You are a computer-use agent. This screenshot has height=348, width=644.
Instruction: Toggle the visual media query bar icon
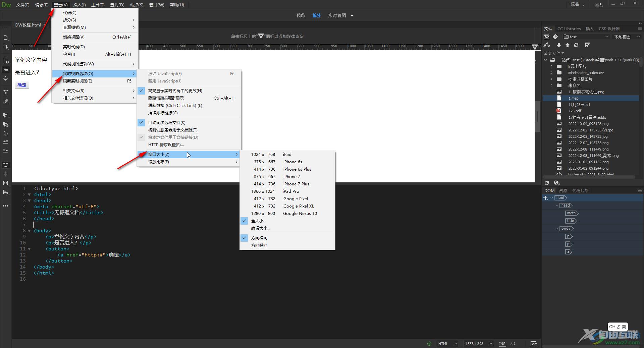[6, 69]
